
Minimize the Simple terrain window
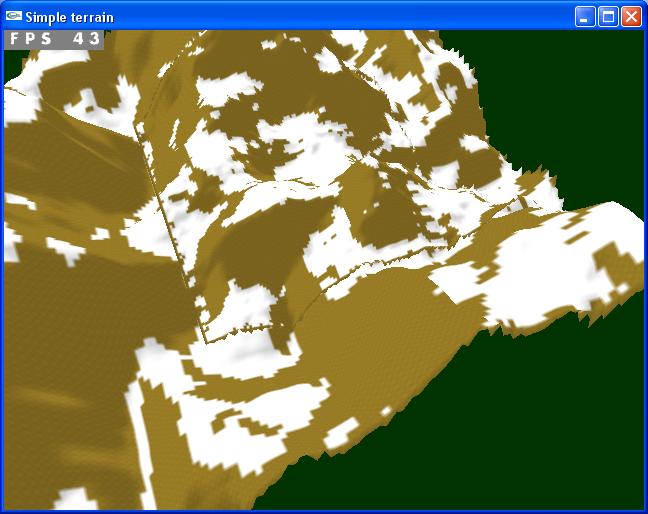point(585,17)
